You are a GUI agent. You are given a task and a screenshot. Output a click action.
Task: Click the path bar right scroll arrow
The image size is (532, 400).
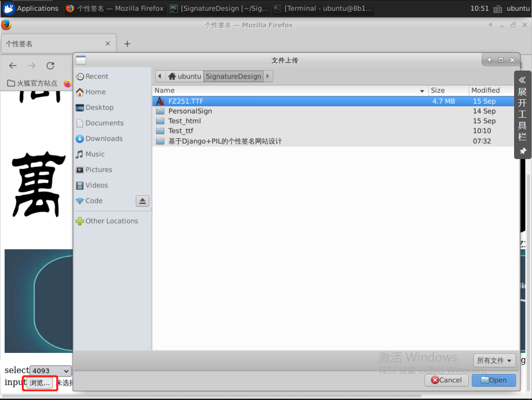click(268, 76)
